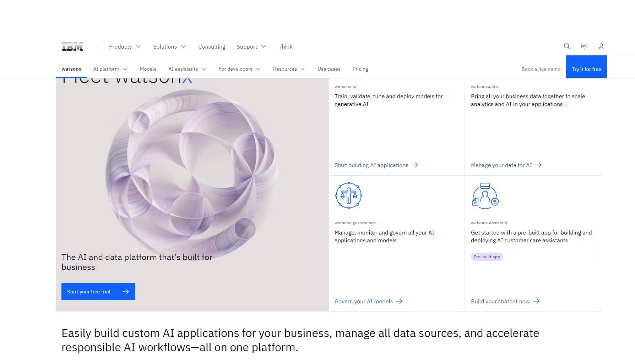The width and height of the screenshot is (635, 364).
Task: Click the watsonx.data label
Action: coord(484,87)
